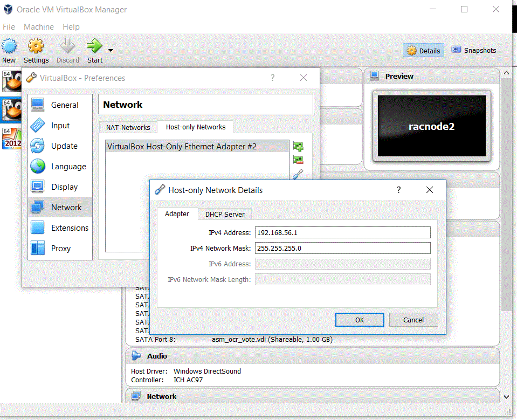517x420 pixels.
Task: Switch to the NAT Networks tab
Action: pyautogui.click(x=128, y=127)
